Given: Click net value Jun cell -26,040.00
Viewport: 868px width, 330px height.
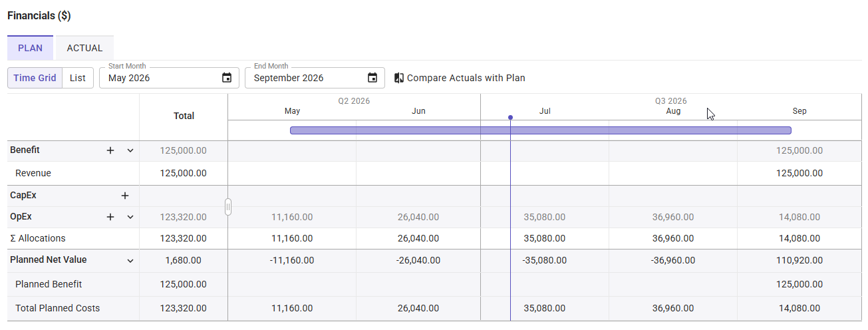Looking at the screenshot, I should tap(418, 260).
